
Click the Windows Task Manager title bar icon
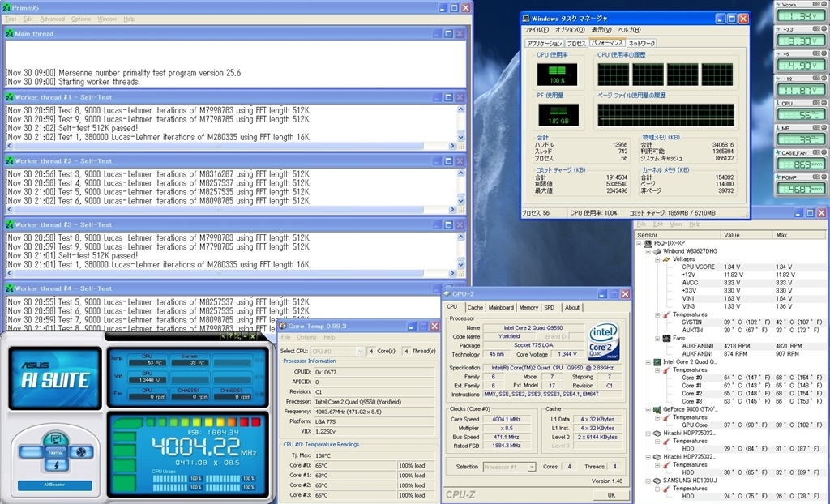coord(526,19)
